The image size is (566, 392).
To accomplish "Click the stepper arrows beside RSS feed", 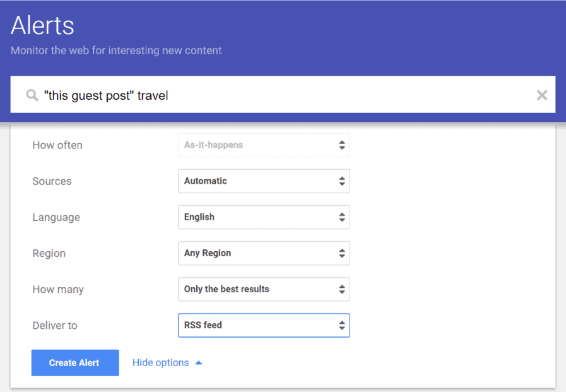I will click(342, 325).
